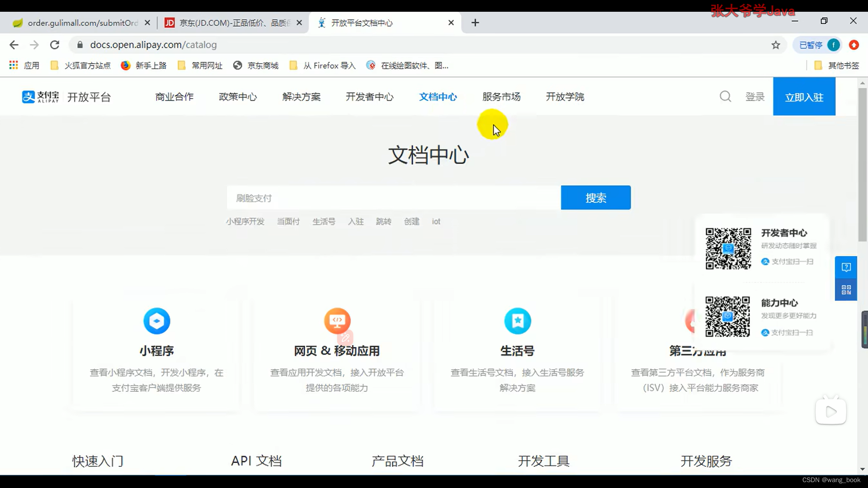This screenshot has width=868, height=488.
Task: Close the 开放平台文档中心 tab
Action: [451, 23]
